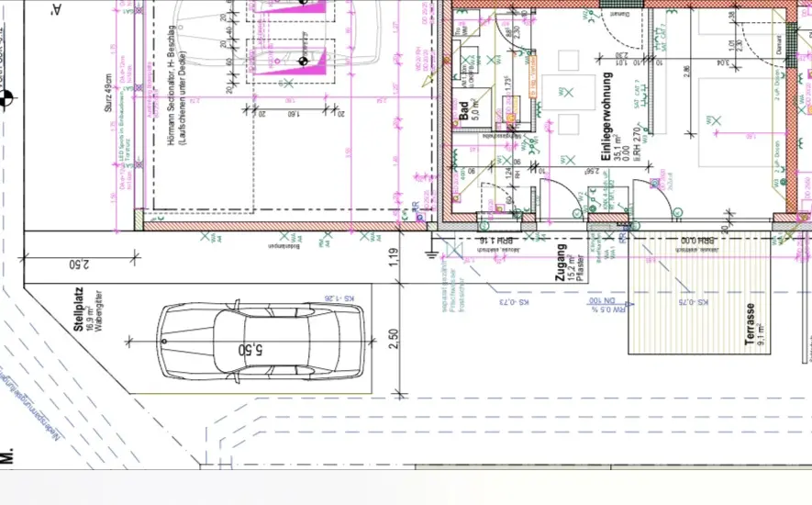Click the round target symbol in the garage

pos(304,61)
